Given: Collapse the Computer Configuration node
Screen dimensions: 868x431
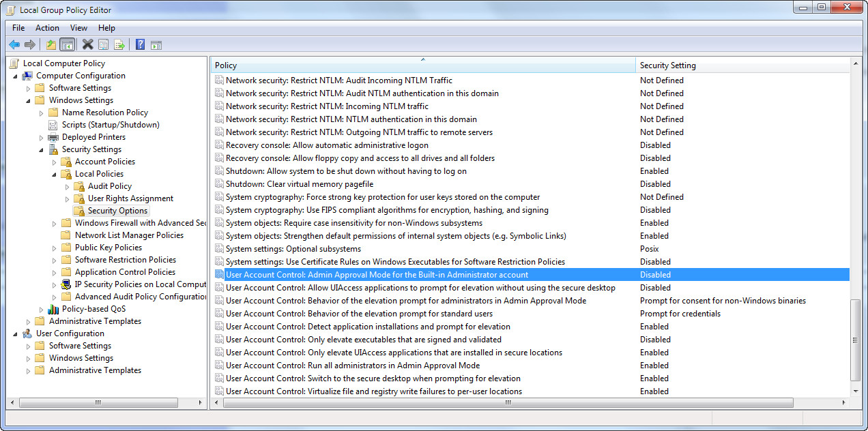Looking at the screenshot, I should [x=15, y=76].
